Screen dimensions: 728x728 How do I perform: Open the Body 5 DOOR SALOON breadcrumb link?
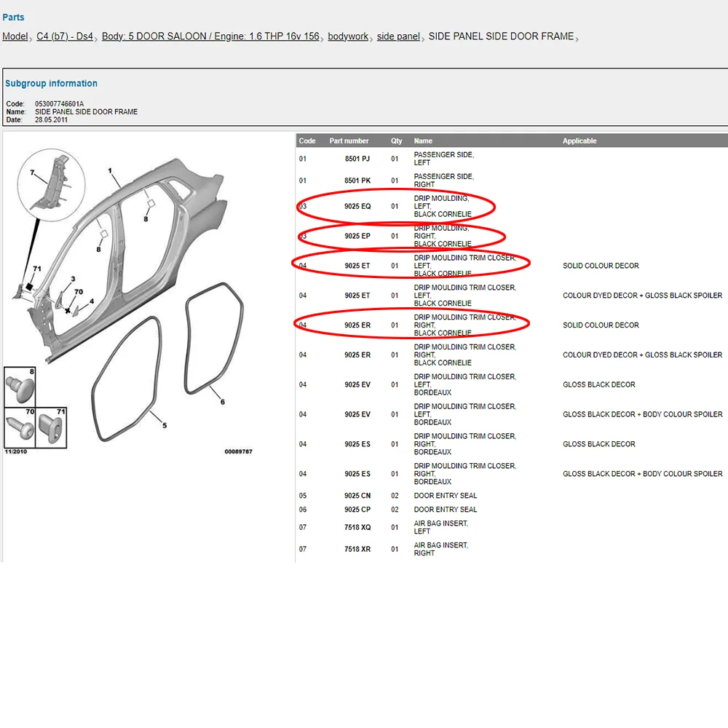[x=210, y=36]
